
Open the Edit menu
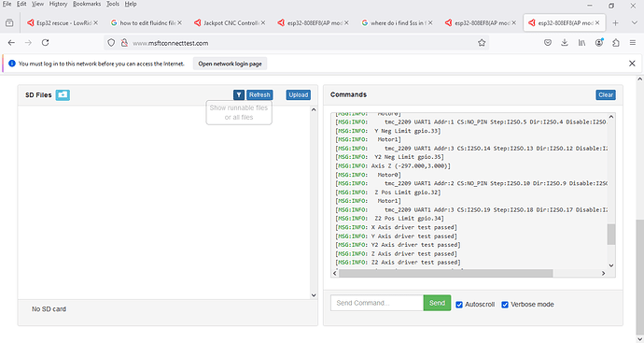pos(21,4)
